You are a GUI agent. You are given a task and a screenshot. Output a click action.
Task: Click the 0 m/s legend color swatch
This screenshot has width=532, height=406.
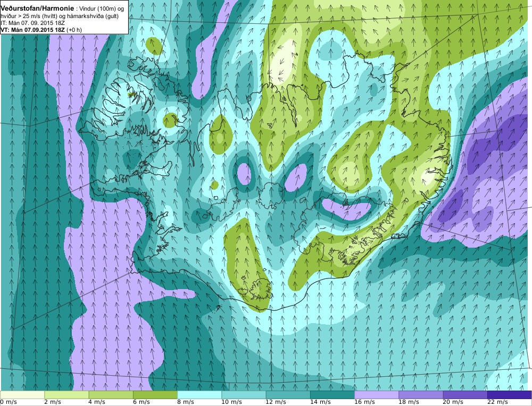[x=22, y=395]
